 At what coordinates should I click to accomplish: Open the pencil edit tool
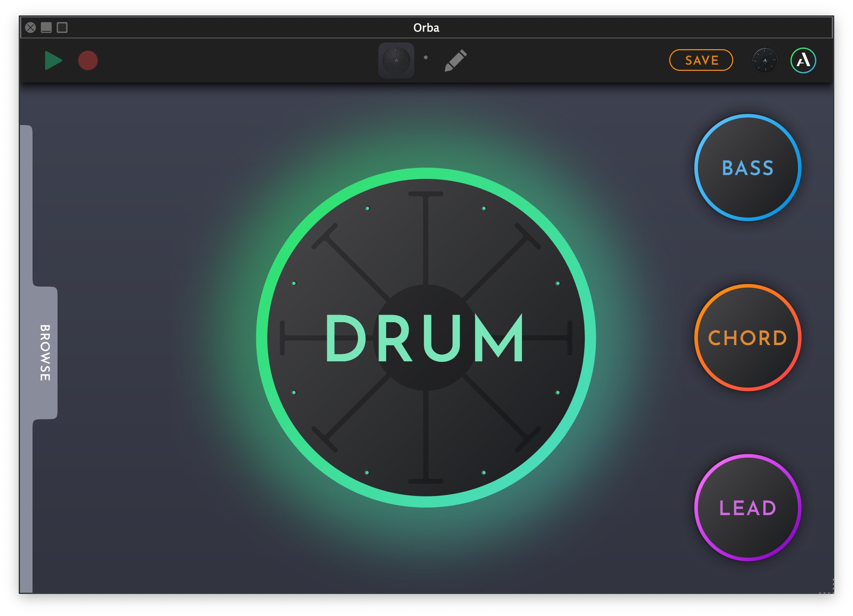click(x=455, y=61)
